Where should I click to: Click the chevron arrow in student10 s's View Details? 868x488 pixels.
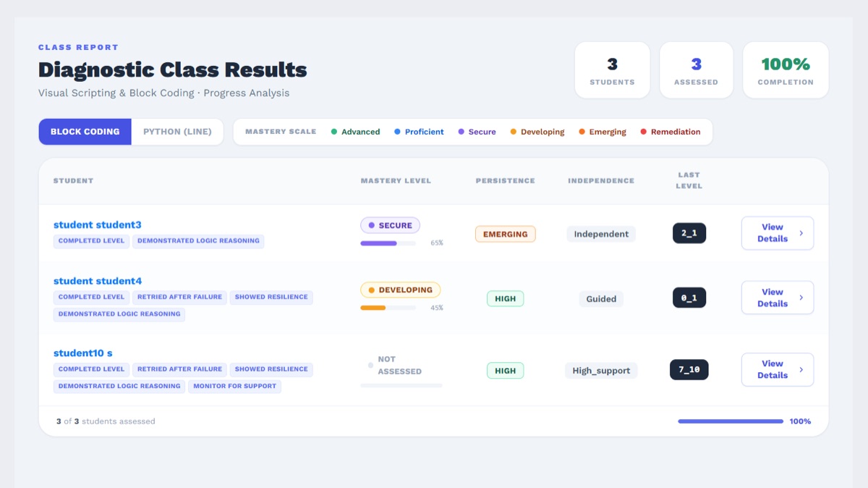pyautogui.click(x=801, y=369)
